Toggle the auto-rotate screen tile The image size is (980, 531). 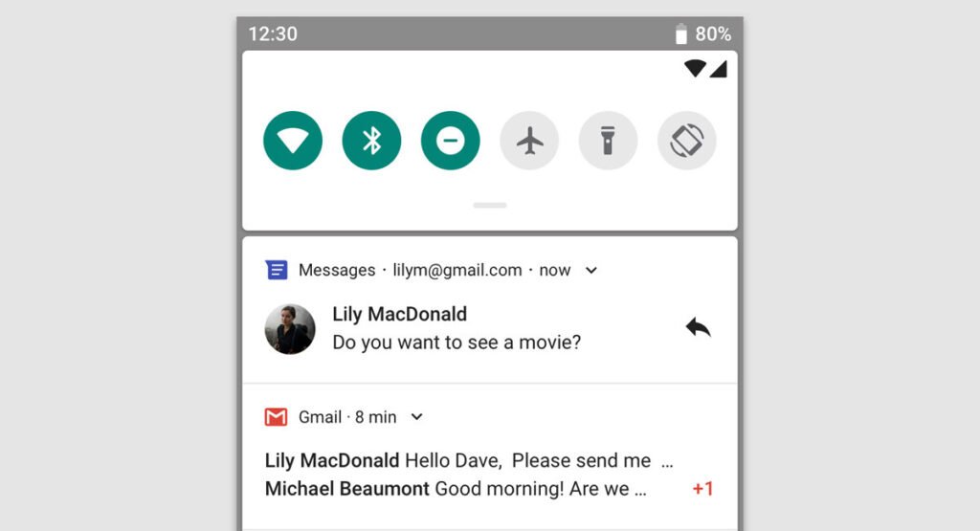[x=686, y=141]
